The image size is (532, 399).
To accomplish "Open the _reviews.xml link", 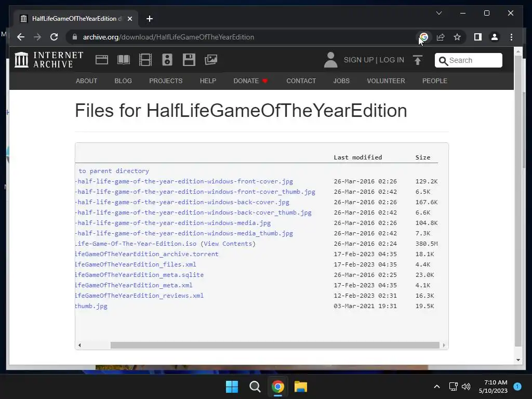I will (139, 296).
